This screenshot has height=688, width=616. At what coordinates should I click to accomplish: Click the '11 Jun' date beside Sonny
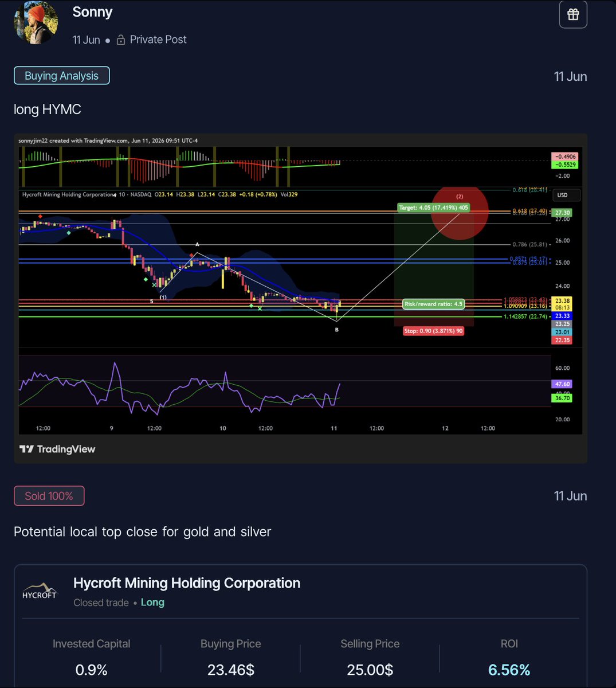pos(86,40)
